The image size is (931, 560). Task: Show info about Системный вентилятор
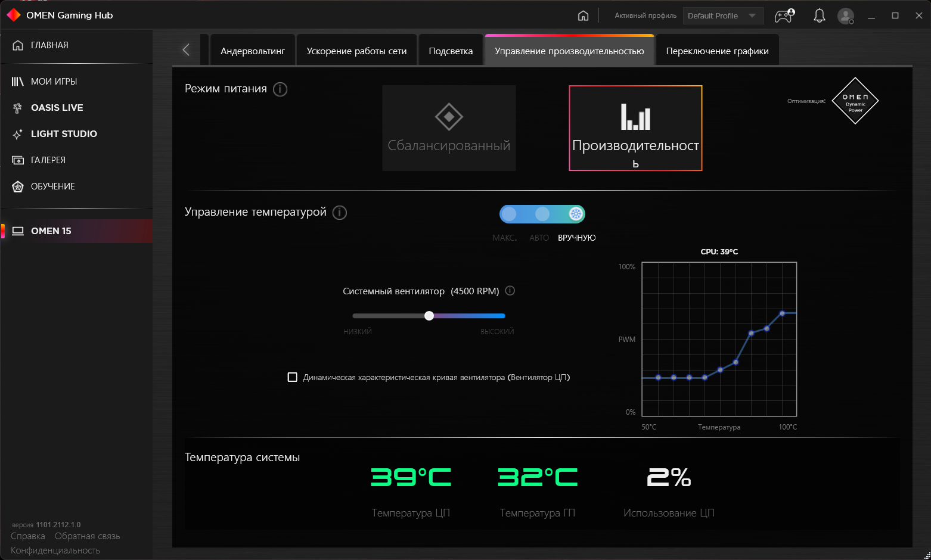[x=510, y=291]
